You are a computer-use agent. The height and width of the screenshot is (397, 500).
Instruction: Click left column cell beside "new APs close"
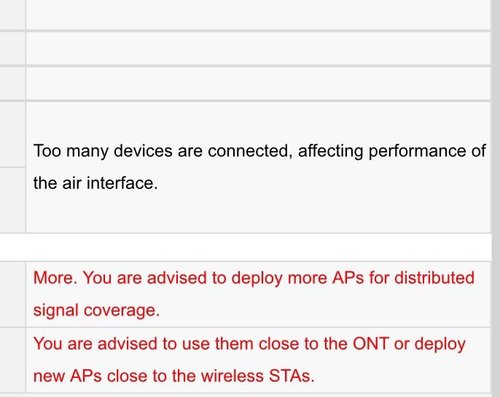tap(12, 360)
